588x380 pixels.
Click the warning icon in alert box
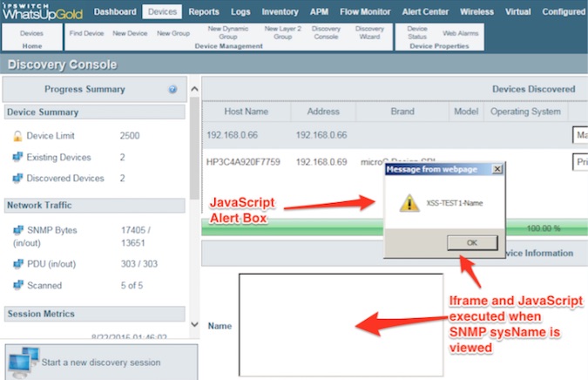[x=408, y=203]
